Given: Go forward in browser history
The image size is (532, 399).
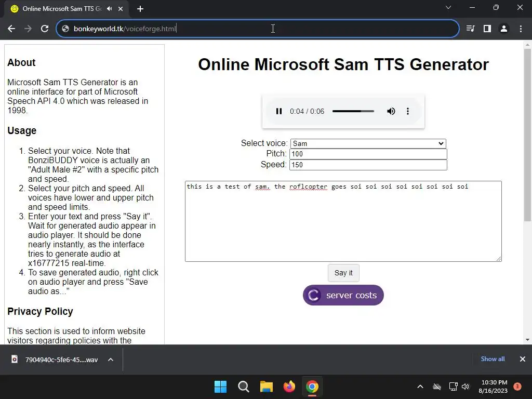Looking at the screenshot, I should (28, 29).
